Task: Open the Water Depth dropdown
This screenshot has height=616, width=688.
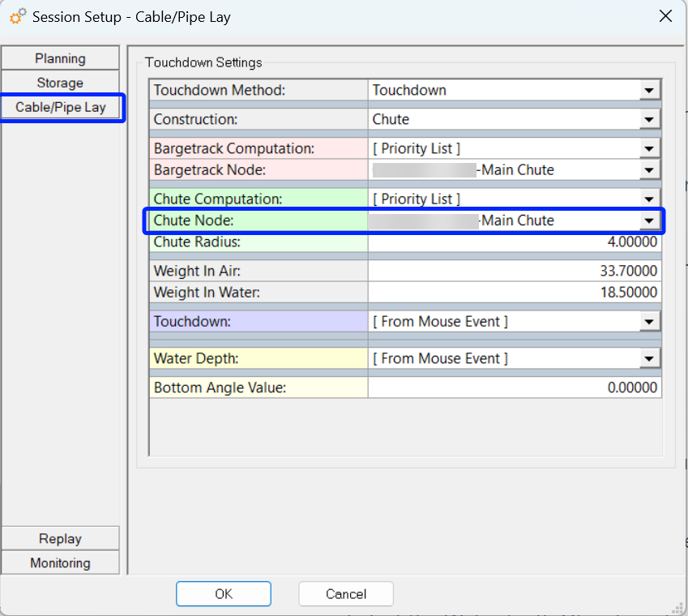Action: click(x=649, y=359)
